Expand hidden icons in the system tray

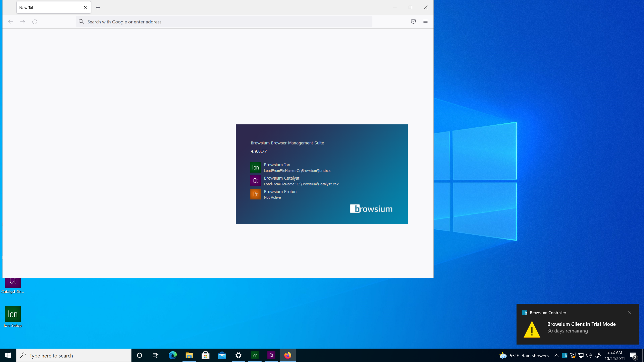click(x=556, y=355)
